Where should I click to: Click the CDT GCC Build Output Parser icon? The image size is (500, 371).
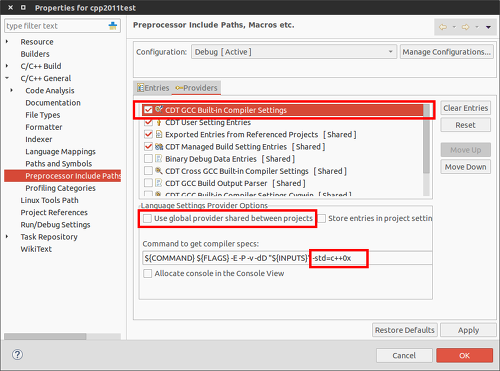(159, 183)
